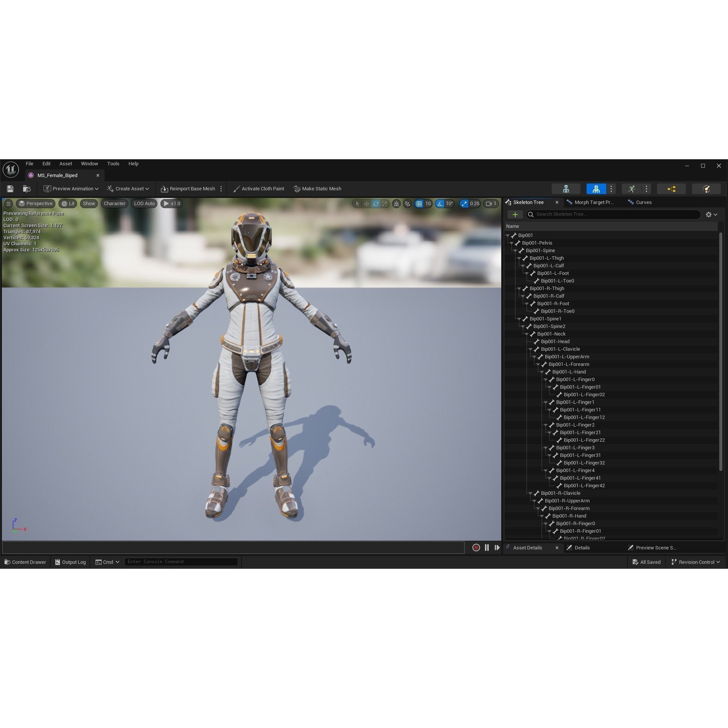Open the Output Log
Screen dimensions: 728x728
70,562
